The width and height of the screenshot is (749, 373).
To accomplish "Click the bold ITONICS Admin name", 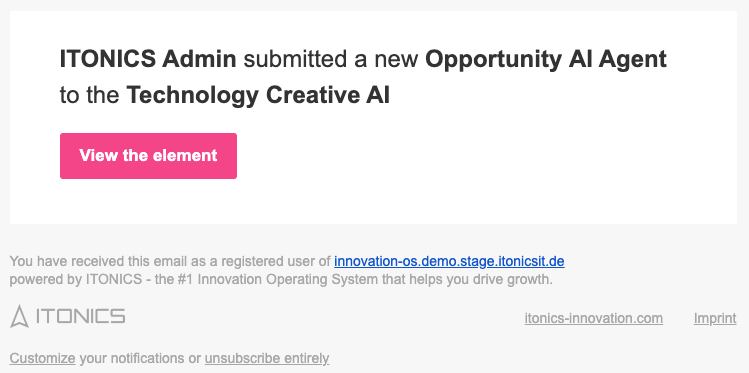I will [148, 59].
